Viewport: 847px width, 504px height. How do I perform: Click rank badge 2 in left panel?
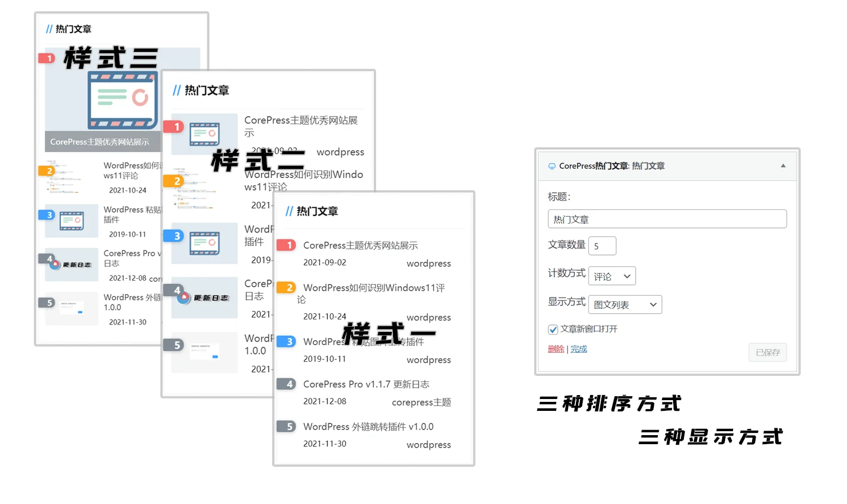[x=46, y=170]
